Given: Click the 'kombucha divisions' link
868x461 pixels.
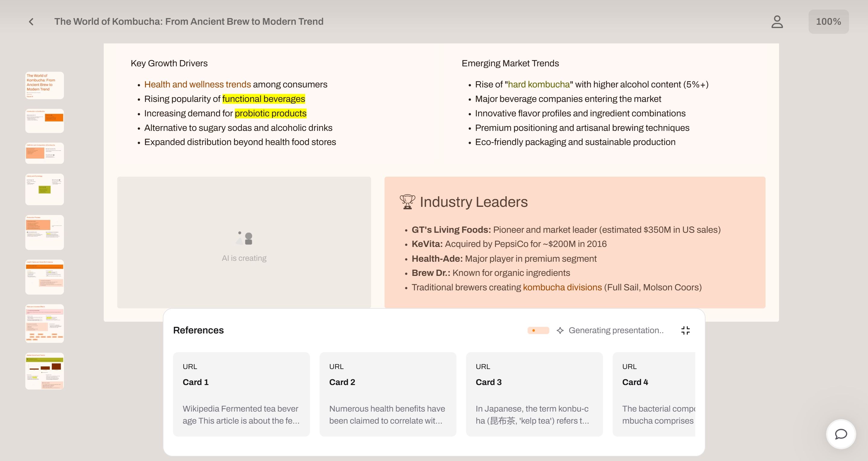Looking at the screenshot, I should (562, 287).
